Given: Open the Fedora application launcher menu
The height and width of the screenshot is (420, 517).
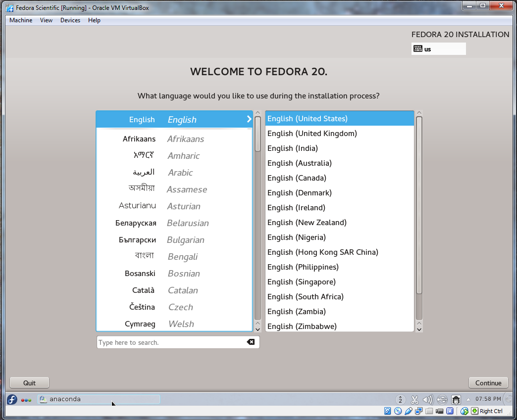Looking at the screenshot, I should coord(12,399).
